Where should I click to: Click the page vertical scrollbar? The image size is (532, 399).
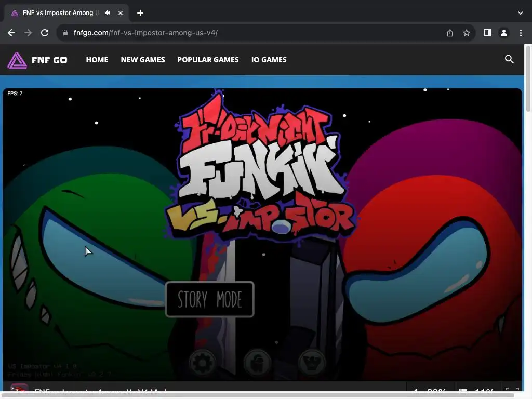(x=528, y=78)
